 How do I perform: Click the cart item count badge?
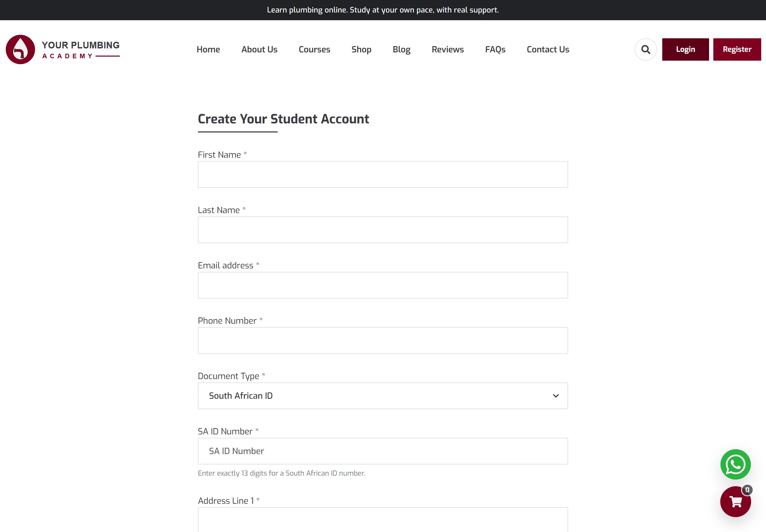(x=747, y=490)
